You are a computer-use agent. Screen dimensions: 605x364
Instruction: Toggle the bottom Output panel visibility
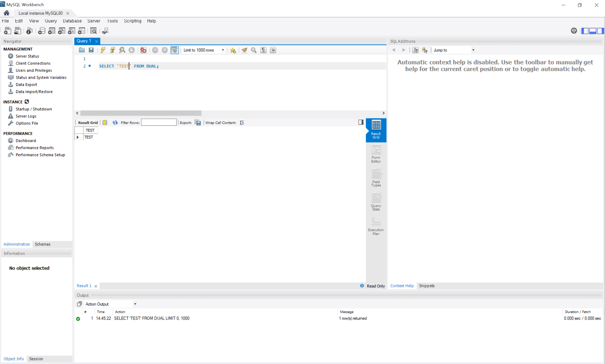(x=593, y=31)
